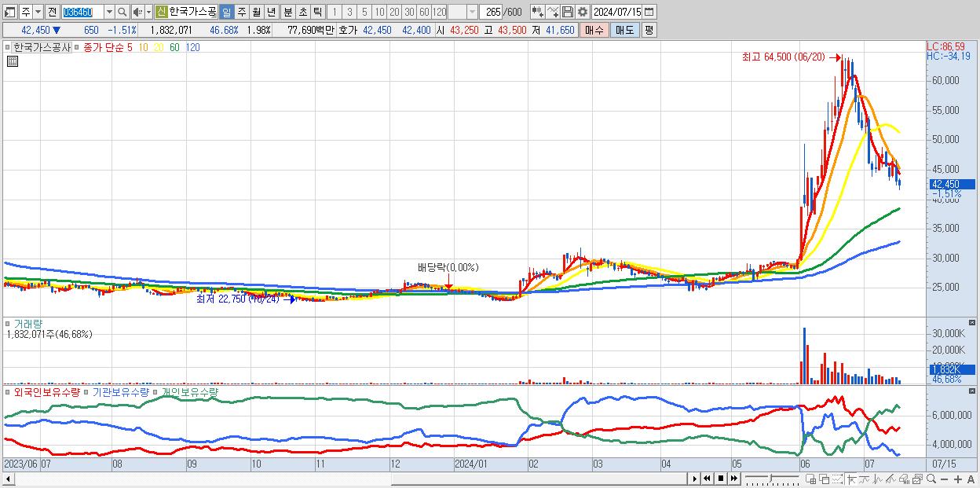
Task: Click the 전 market filter button
Action: (53, 12)
